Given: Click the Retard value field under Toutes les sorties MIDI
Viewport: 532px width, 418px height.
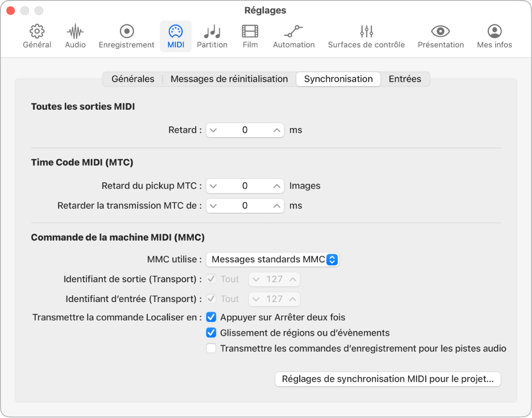Looking at the screenshot, I should (245, 130).
